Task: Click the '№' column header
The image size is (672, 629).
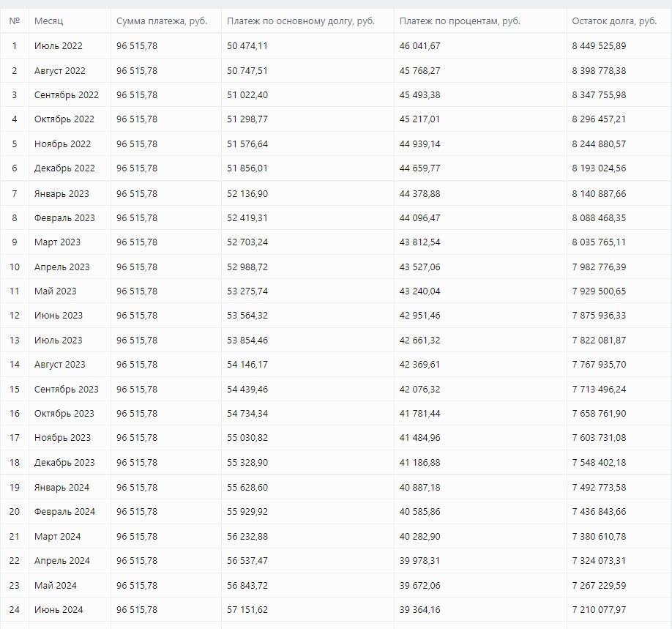Action: [15, 21]
